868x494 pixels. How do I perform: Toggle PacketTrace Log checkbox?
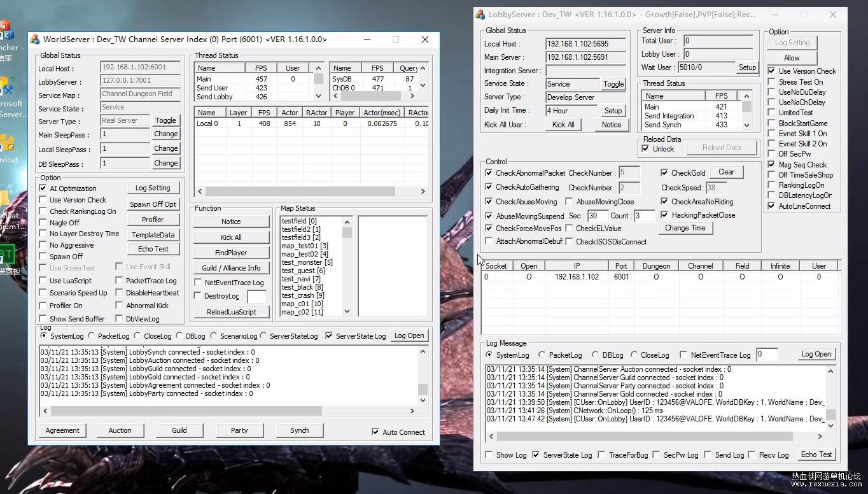coord(119,281)
